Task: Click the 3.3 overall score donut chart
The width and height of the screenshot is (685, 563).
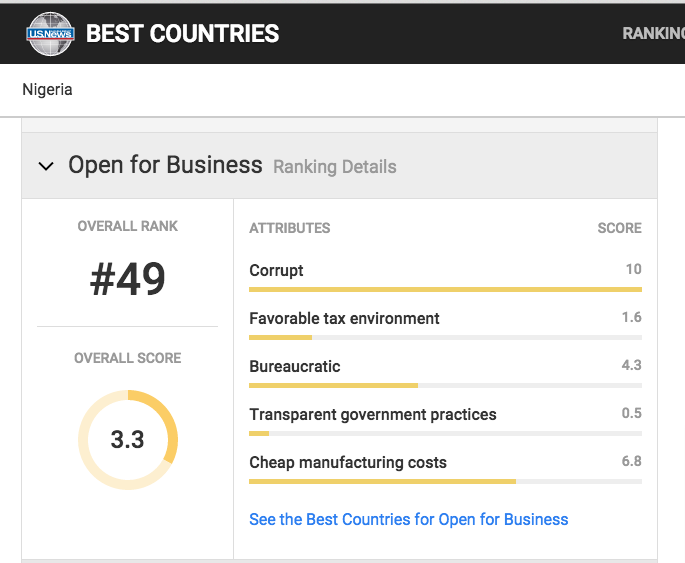Action: click(128, 440)
